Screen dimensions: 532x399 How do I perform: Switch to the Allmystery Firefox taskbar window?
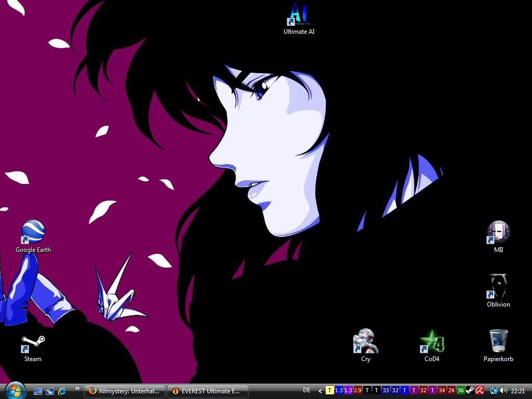click(x=125, y=391)
